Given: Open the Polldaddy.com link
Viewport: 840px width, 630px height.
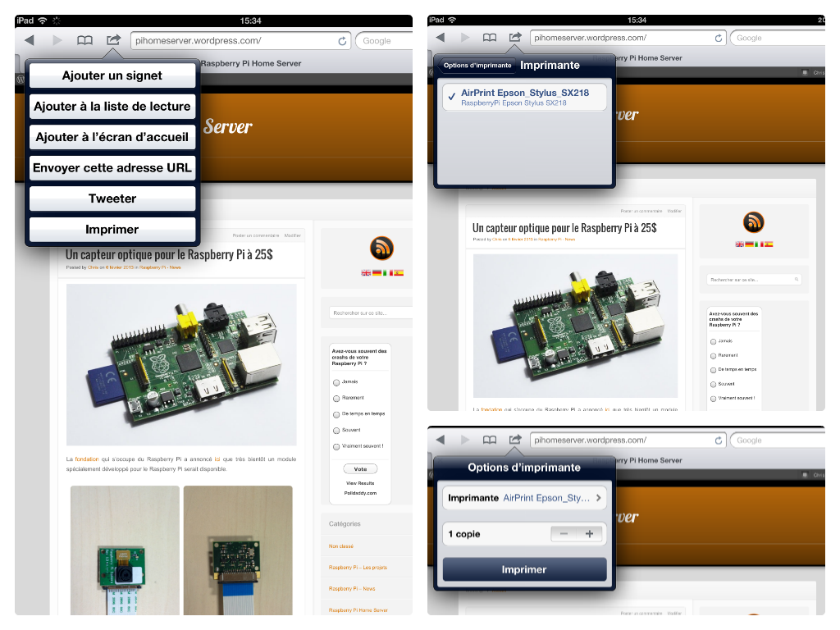Looking at the screenshot, I should click(361, 493).
